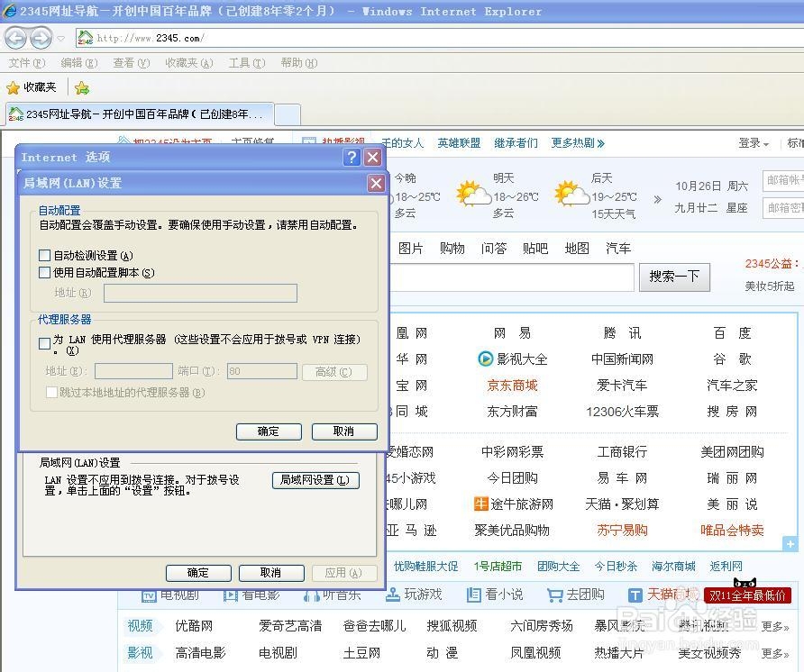Open the 唯品会特卖 link
The width and height of the screenshot is (804, 672).
click(732, 530)
